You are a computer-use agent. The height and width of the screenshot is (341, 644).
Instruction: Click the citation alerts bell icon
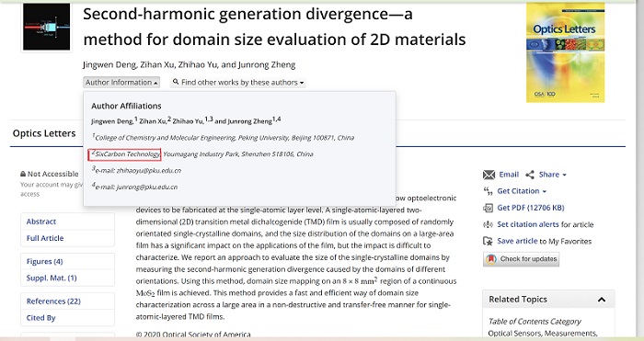[x=488, y=224]
